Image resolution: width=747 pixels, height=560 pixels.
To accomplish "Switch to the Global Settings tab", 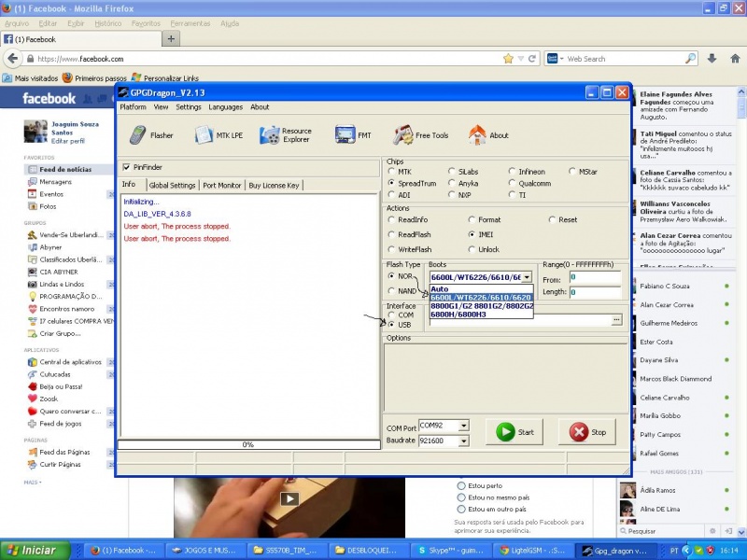I will [172, 186].
